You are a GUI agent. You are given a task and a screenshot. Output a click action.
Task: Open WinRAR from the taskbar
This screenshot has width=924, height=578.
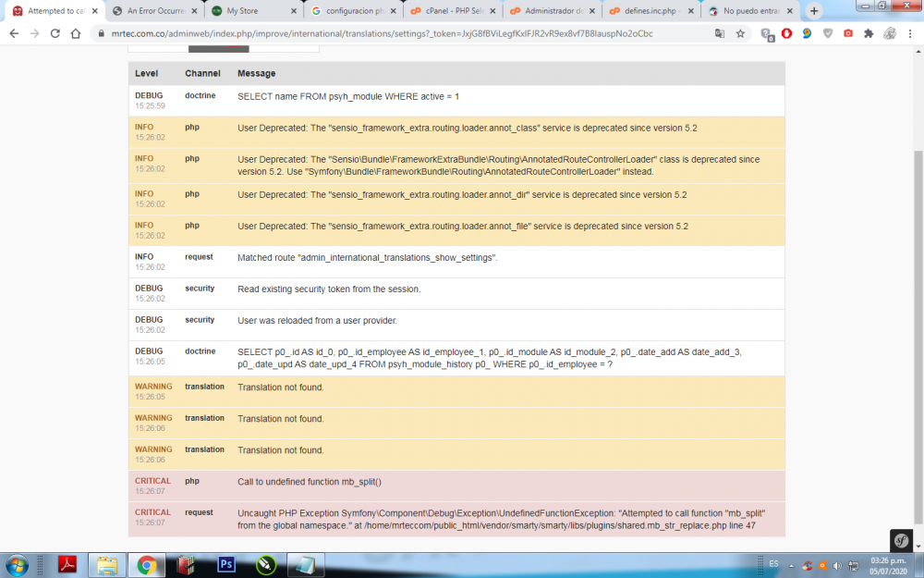186,565
